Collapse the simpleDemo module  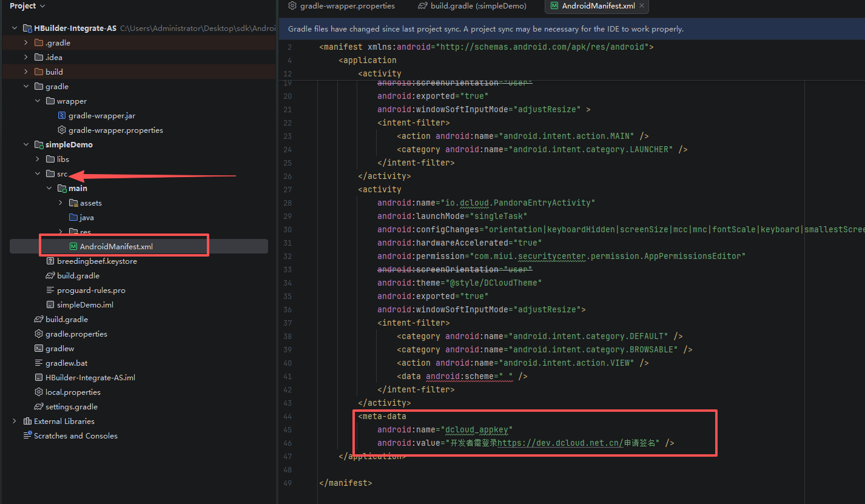26,145
